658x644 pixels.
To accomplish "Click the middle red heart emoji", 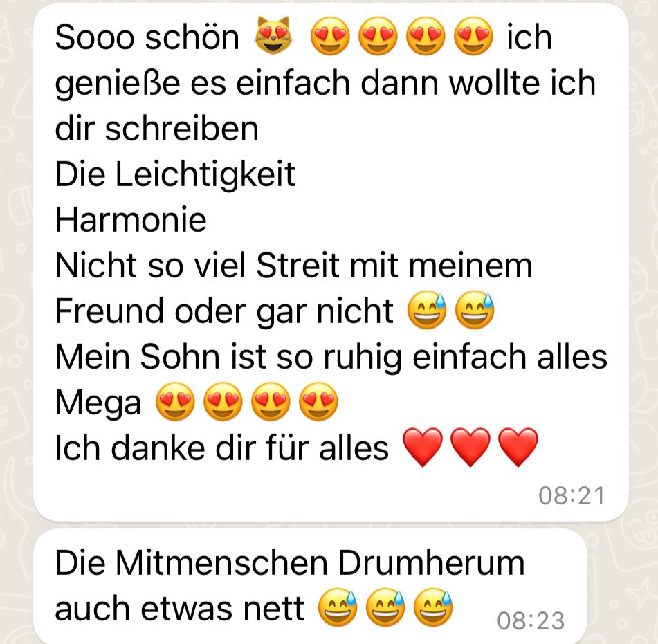I will pos(470,448).
